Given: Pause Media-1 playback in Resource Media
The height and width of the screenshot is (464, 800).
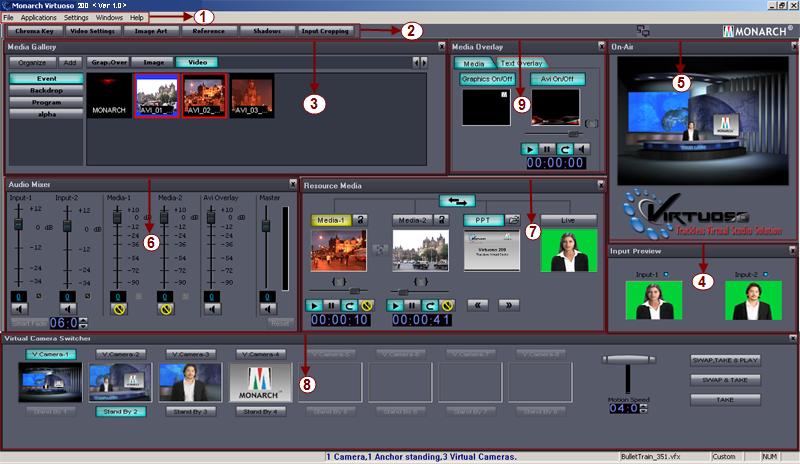Looking at the screenshot, I should [x=331, y=305].
